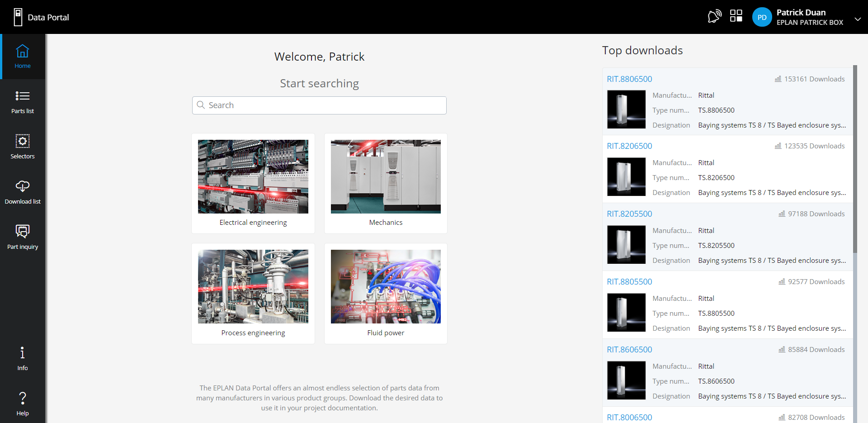
Task: Click the Electrical engineering label
Action: pyautogui.click(x=253, y=223)
